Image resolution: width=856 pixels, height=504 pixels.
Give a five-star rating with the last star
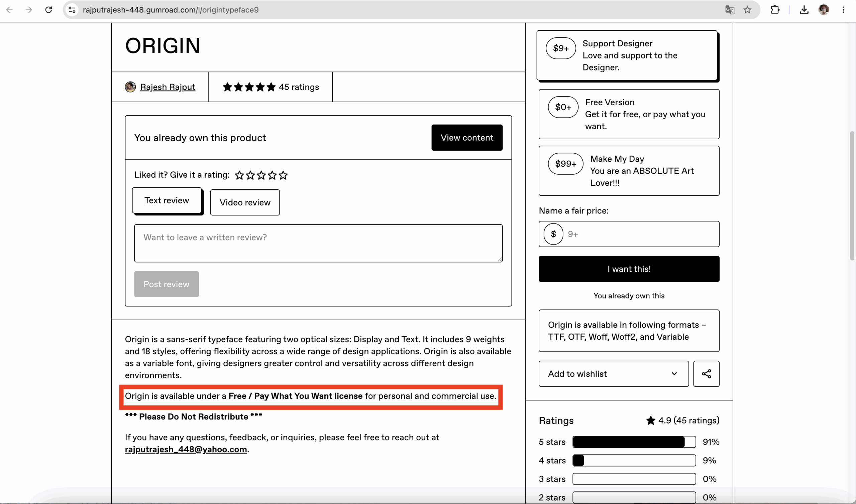click(283, 175)
